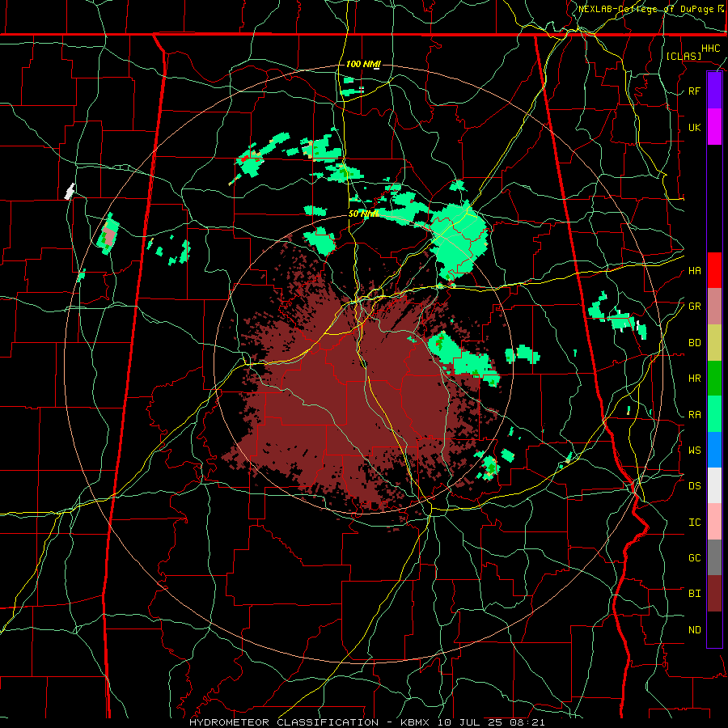Click the "50 NMI" range ring label
The width and height of the screenshot is (728, 728).
(x=363, y=214)
